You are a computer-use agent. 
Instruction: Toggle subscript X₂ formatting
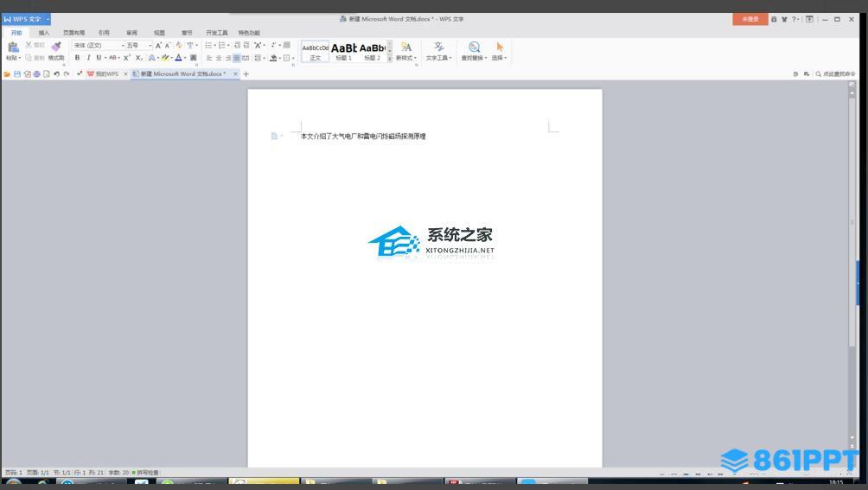pyautogui.click(x=139, y=58)
